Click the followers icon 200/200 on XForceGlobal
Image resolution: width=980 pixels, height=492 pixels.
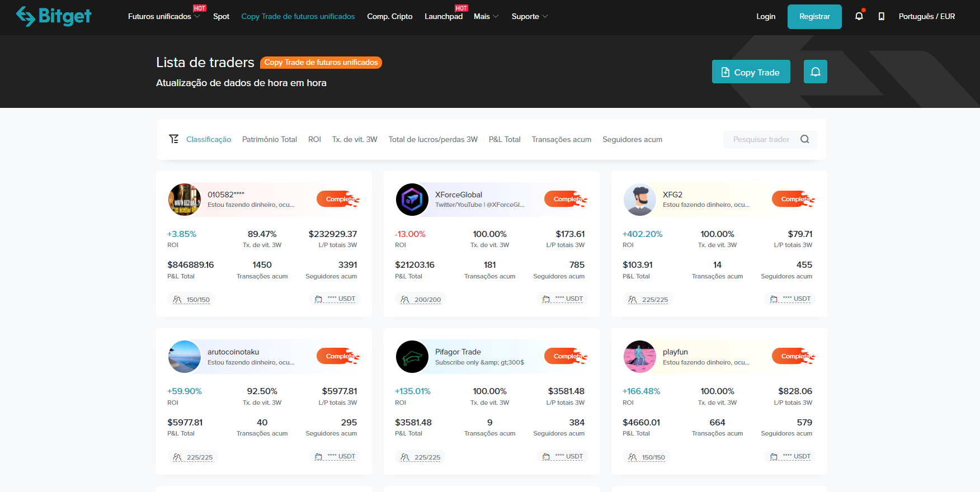[405, 300]
